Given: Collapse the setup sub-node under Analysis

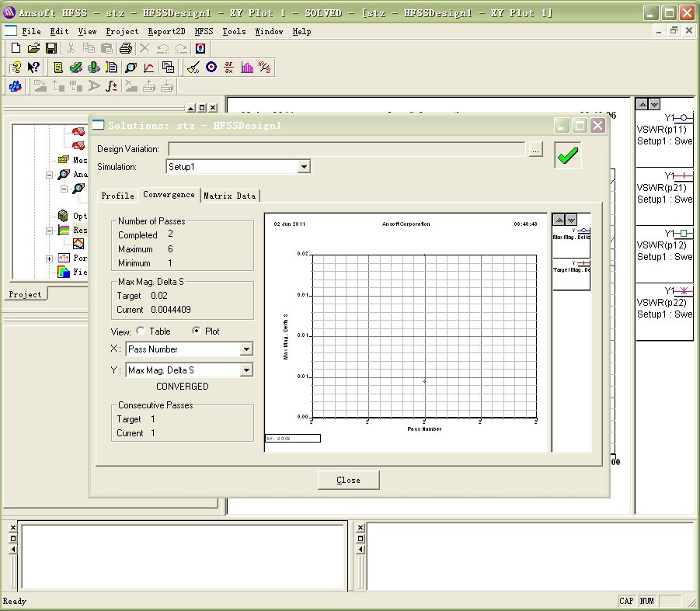Looking at the screenshot, I should 64,189.
